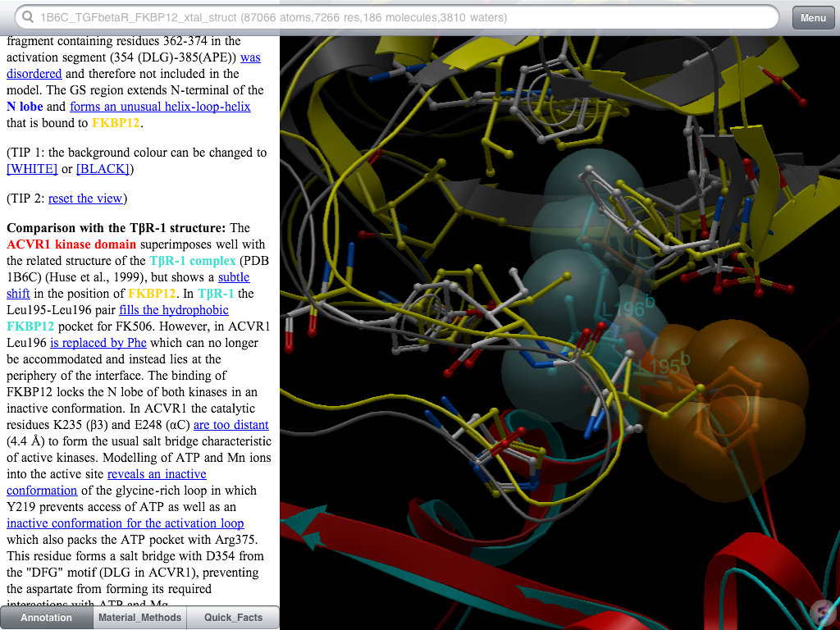Switch to the Quick_Facts tab
This screenshot has height=630, width=840.
233,618
